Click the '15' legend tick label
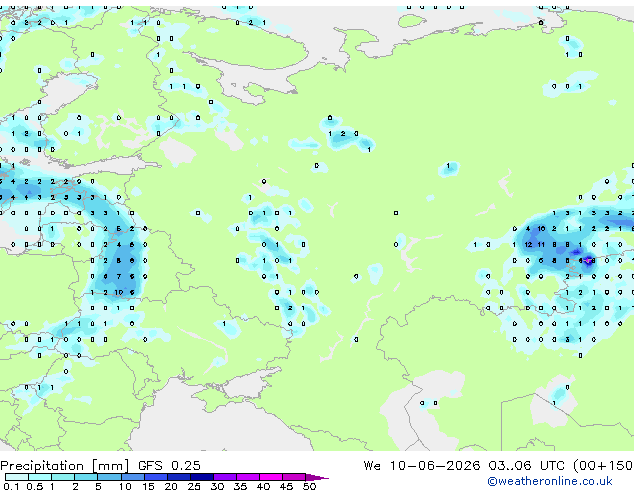634x490 pixels. coord(148,486)
